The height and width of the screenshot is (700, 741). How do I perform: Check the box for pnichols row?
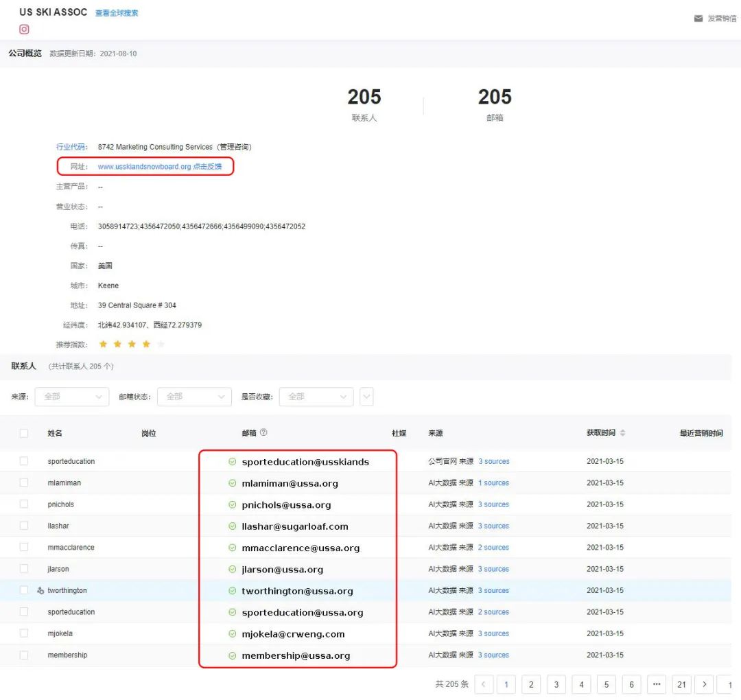(23, 504)
